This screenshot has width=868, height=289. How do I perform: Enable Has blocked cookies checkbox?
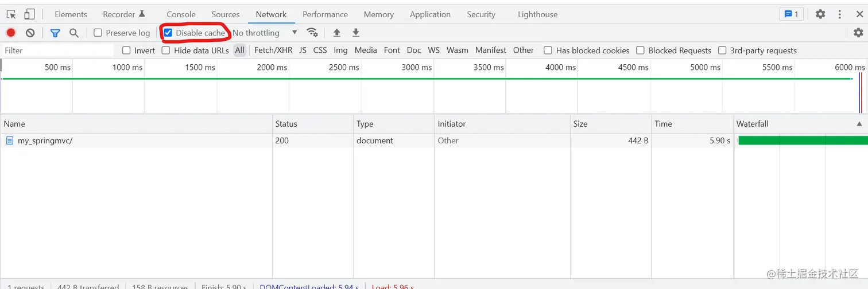point(548,50)
